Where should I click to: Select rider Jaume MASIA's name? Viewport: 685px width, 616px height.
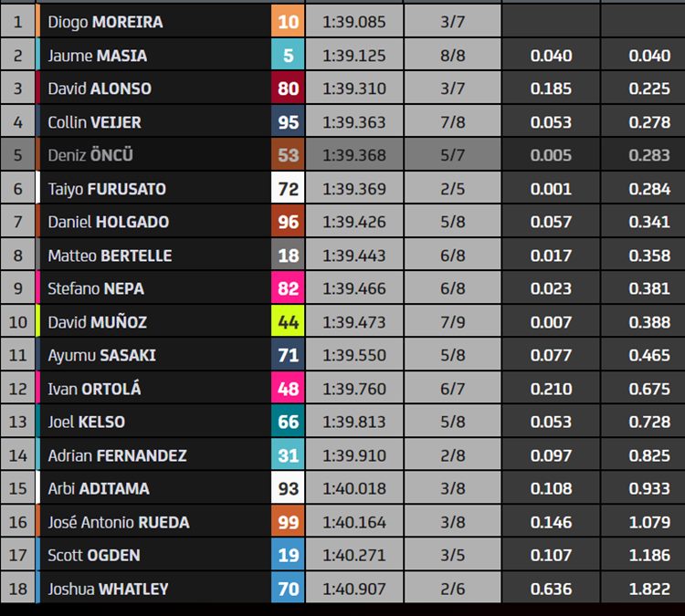(98, 56)
